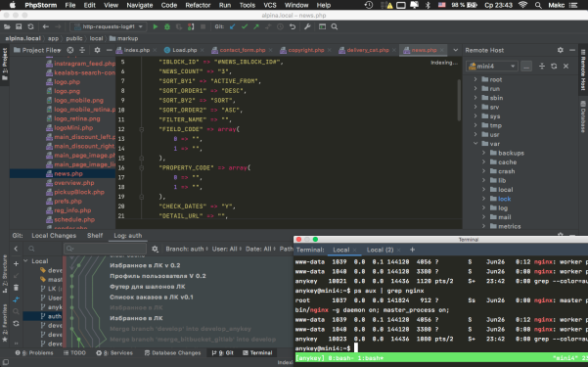Open the Date: All filter
This screenshot has width=588, height=367.
tap(259, 249)
